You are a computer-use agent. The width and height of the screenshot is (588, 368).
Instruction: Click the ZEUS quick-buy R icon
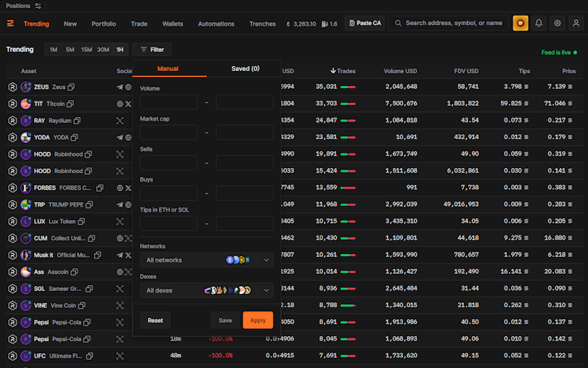click(x=13, y=87)
